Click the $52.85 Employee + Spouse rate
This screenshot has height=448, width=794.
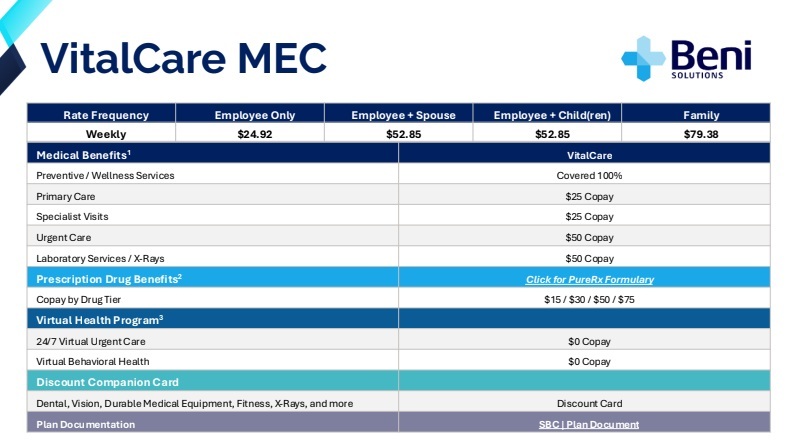click(404, 134)
